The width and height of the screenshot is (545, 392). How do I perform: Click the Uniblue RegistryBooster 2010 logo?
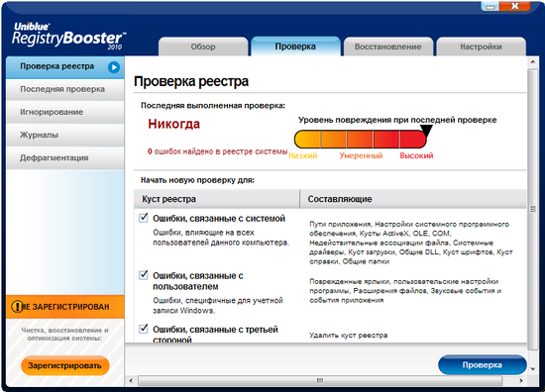pos(68,37)
